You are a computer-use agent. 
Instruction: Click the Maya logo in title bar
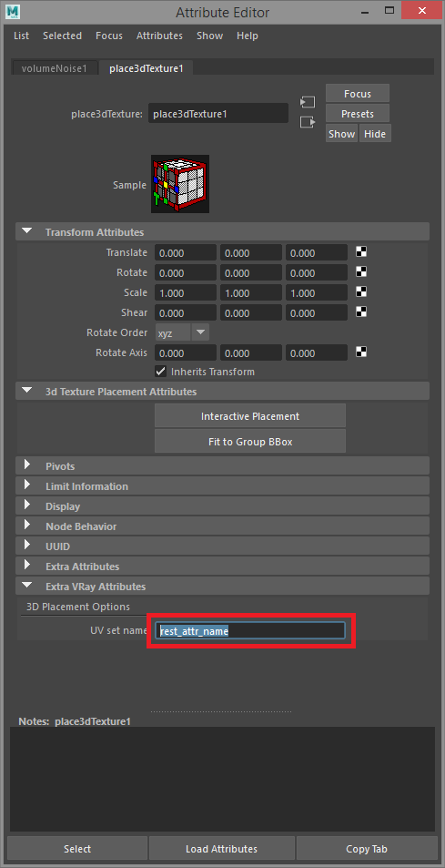coord(14,12)
